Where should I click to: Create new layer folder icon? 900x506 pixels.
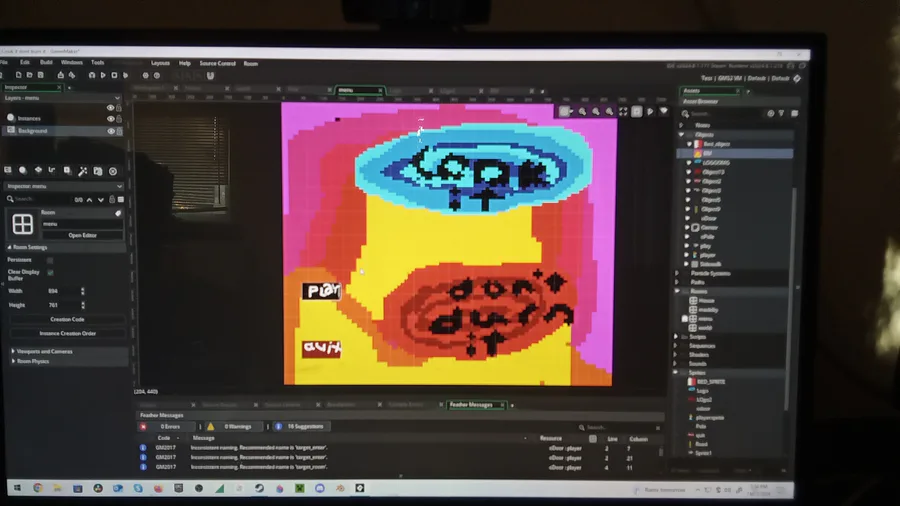pos(98,171)
